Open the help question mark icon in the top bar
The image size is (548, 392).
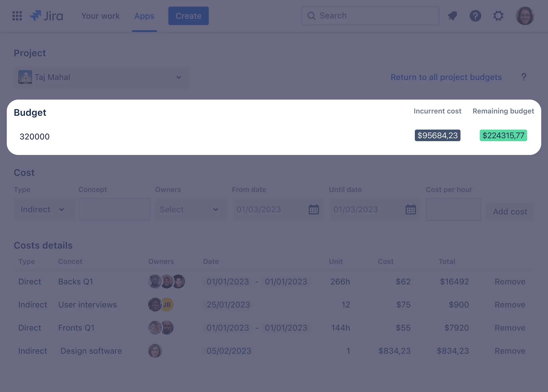(475, 16)
